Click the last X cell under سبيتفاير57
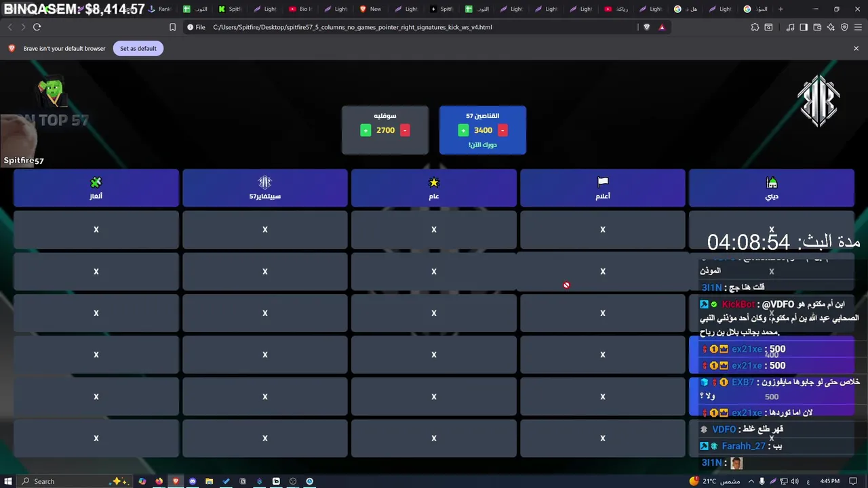 [x=265, y=439]
